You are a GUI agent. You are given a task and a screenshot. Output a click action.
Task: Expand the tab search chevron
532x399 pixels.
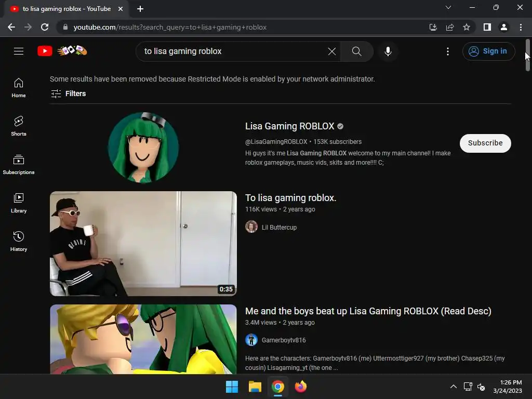(448, 7)
